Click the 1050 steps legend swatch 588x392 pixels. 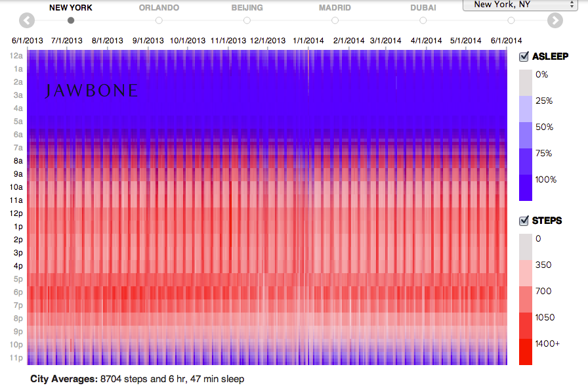(526, 326)
